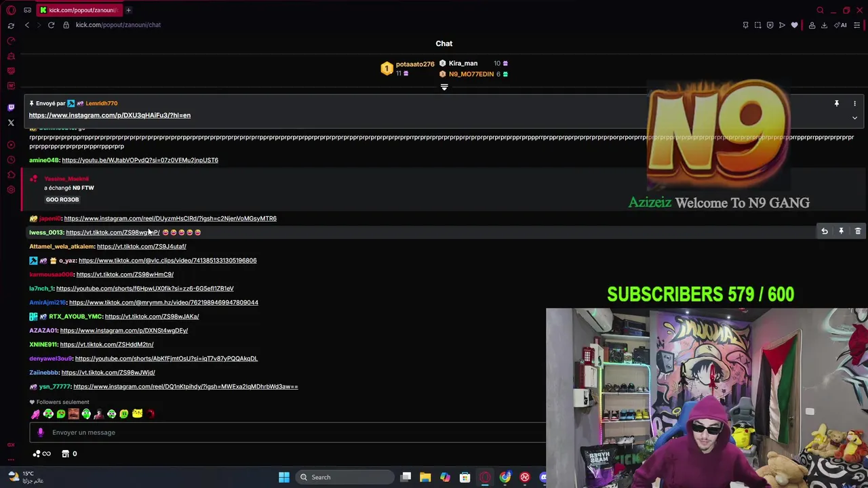
Task: Open o_yaz's vlc.clips TikTok link
Action: 167,260
